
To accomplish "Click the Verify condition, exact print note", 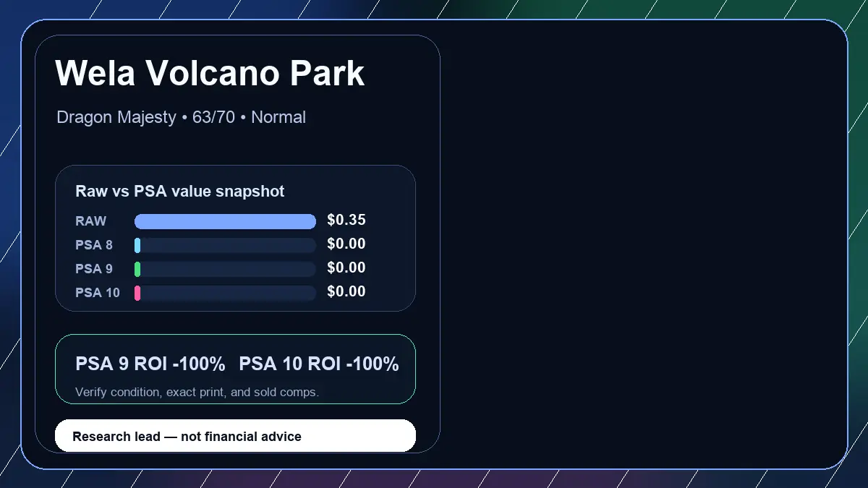I will pos(197,392).
